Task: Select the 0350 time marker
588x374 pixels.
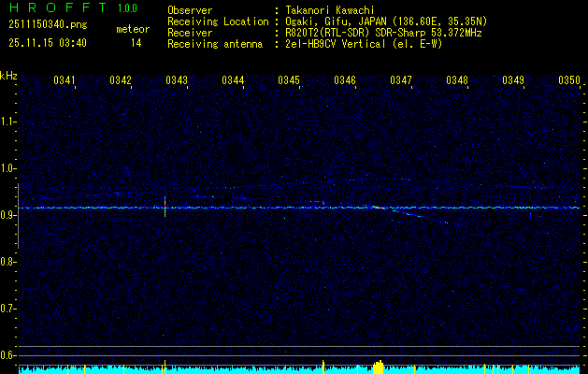Action: click(569, 80)
